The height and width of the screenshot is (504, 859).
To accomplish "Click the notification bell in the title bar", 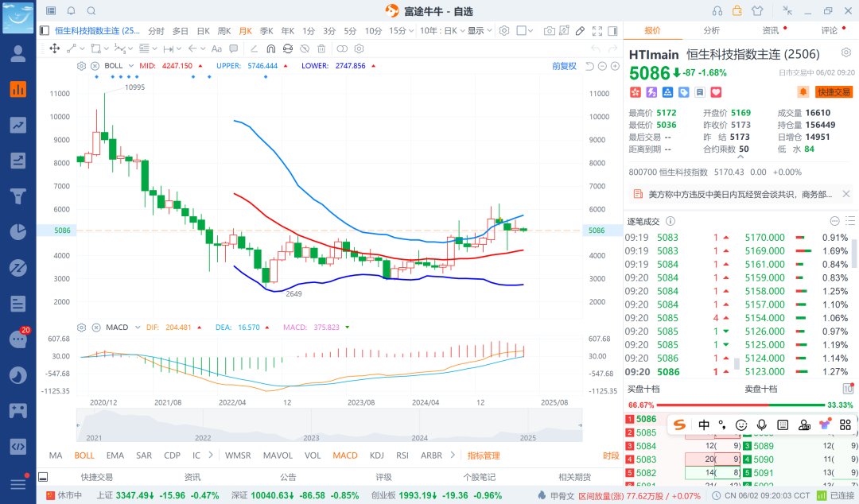I will [x=72, y=11].
